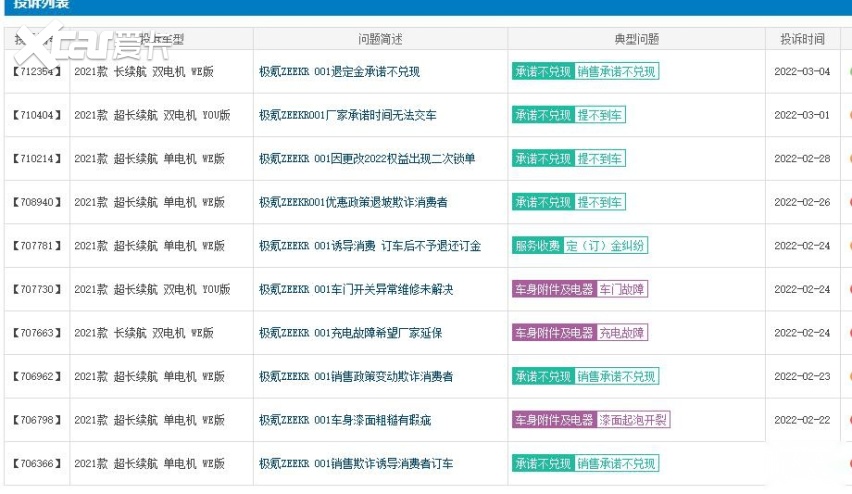Click '提不到车' tag in row 708940
The image size is (852, 494).
(600, 202)
